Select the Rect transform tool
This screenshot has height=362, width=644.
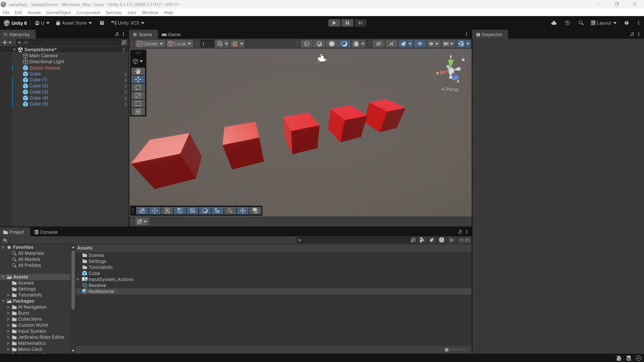click(x=138, y=104)
